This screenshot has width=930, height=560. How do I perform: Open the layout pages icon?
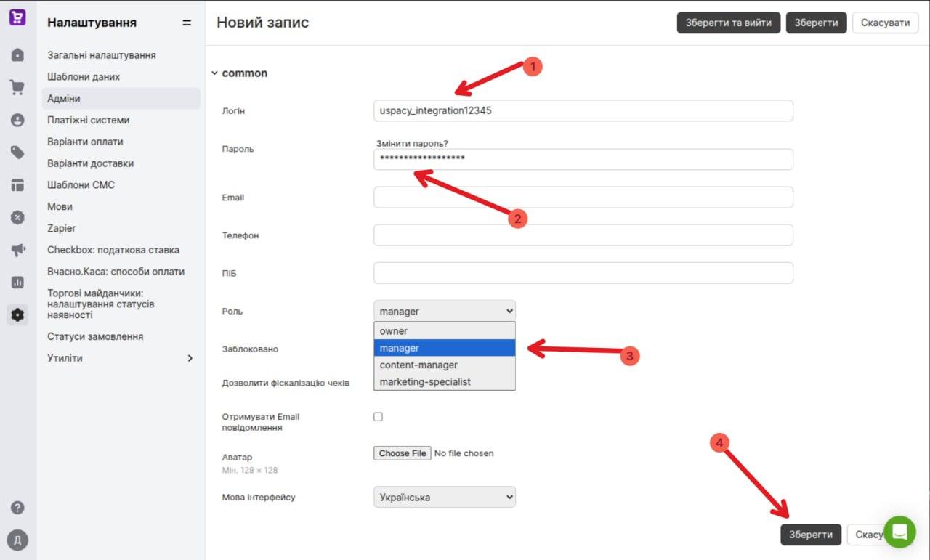tap(17, 185)
